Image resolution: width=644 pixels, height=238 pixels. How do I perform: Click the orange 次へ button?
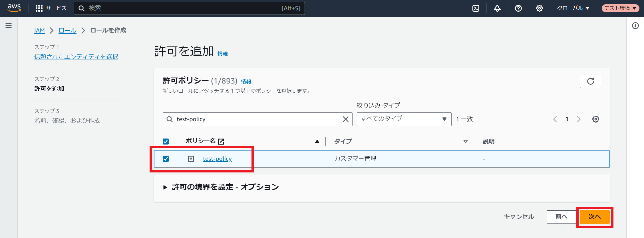point(595,217)
